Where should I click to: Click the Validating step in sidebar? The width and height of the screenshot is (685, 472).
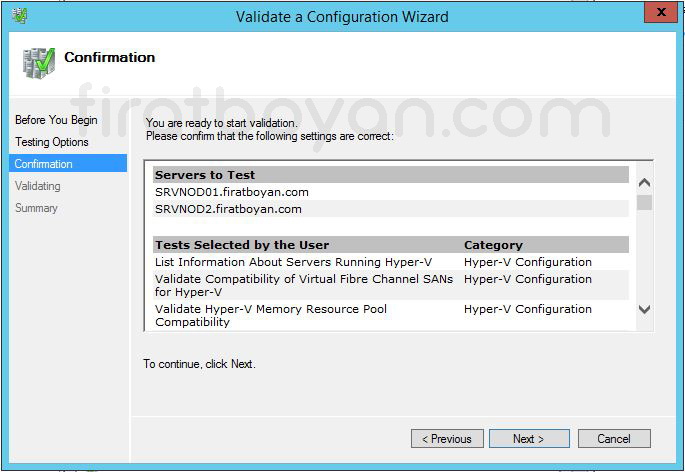38,186
